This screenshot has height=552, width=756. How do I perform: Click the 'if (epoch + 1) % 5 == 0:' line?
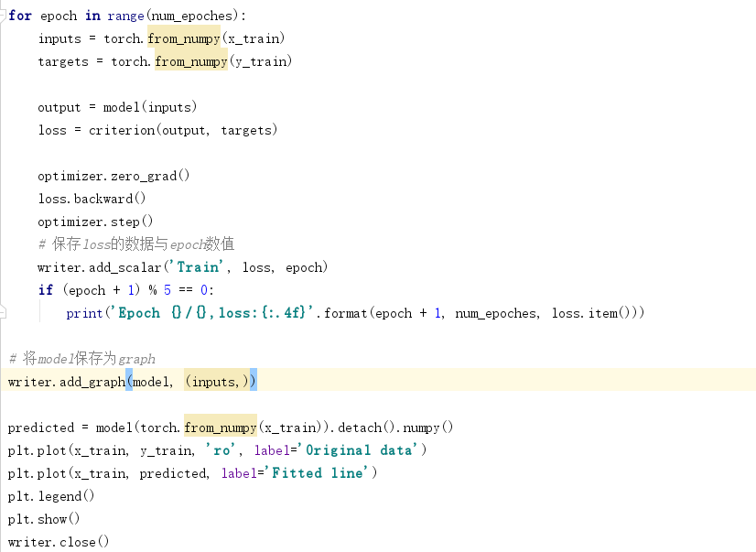(125, 290)
